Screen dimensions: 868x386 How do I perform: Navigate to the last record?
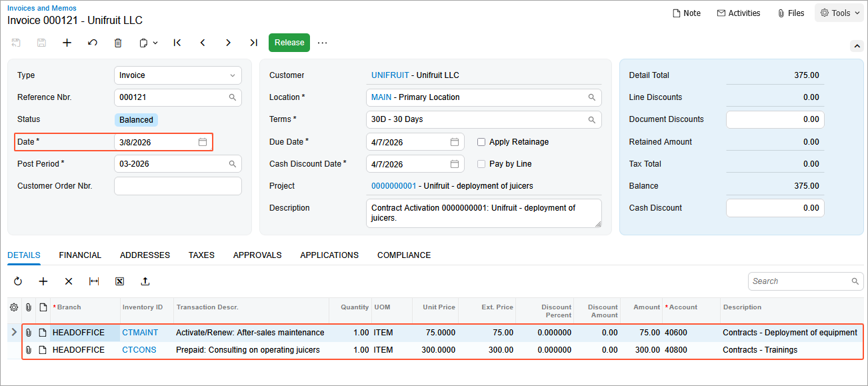[x=253, y=42]
